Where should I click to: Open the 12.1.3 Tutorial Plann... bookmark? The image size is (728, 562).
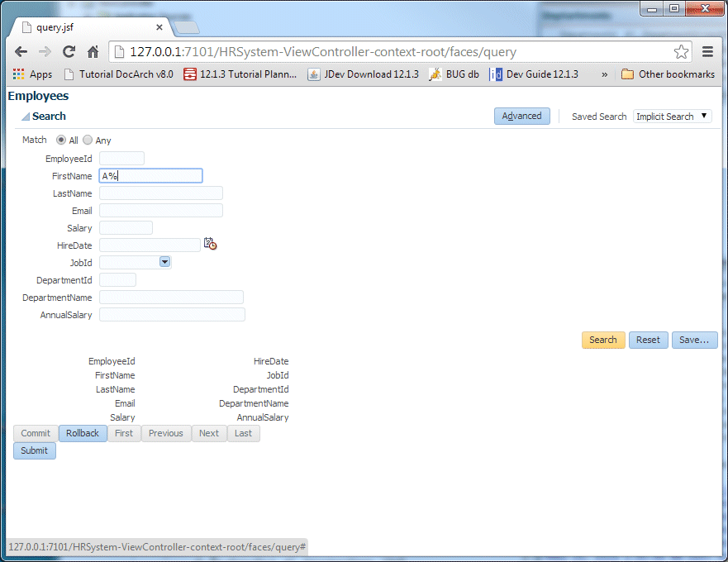point(240,74)
